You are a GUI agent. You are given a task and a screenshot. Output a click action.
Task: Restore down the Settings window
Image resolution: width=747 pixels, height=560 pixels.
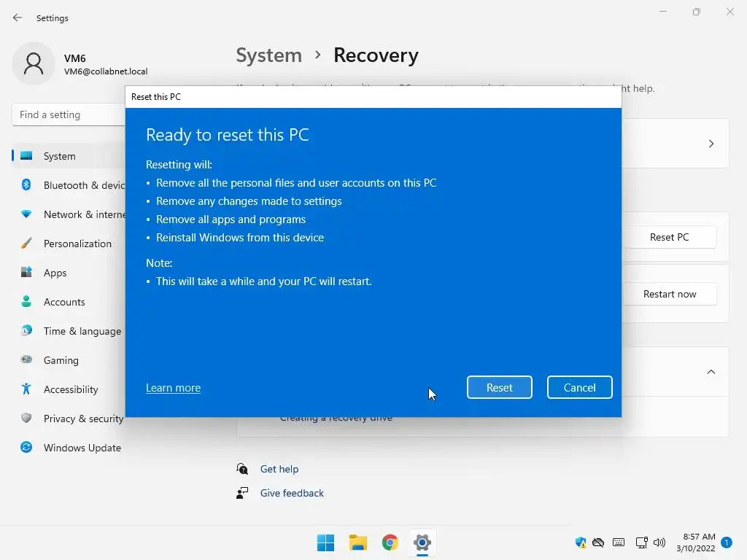click(x=697, y=12)
